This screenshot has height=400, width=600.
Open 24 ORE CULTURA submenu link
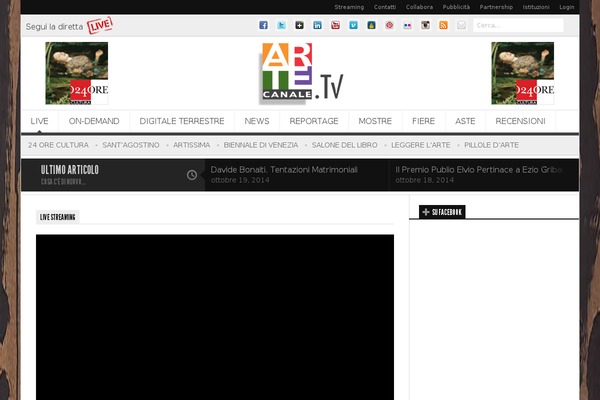coord(58,145)
